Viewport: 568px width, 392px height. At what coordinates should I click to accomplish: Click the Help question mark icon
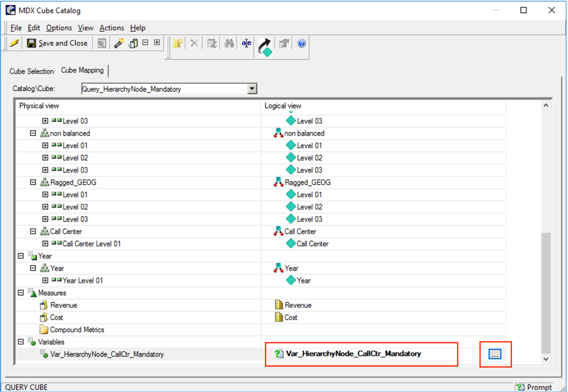[301, 43]
